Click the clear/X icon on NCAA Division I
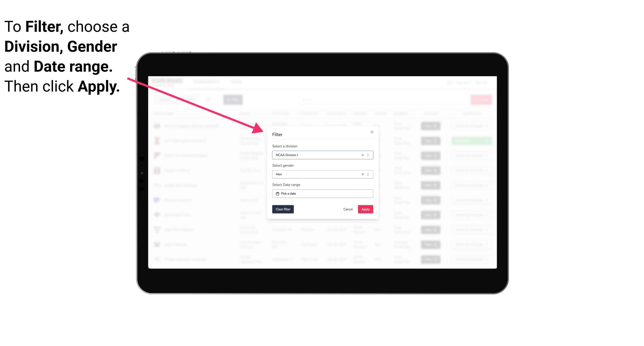The height and width of the screenshot is (346, 644). click(x=362, y=155)
